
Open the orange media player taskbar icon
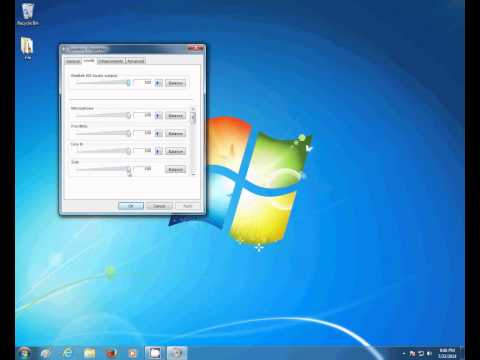[x=133, y=353]
